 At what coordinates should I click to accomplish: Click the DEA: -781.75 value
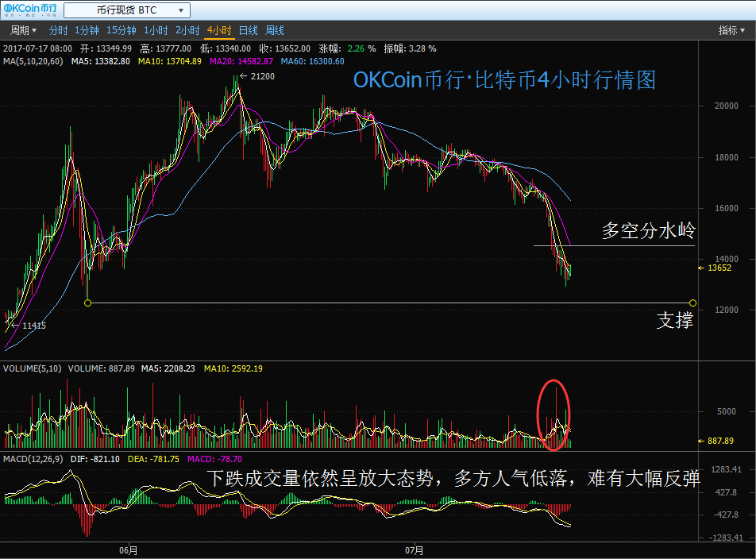pos(153,459)
